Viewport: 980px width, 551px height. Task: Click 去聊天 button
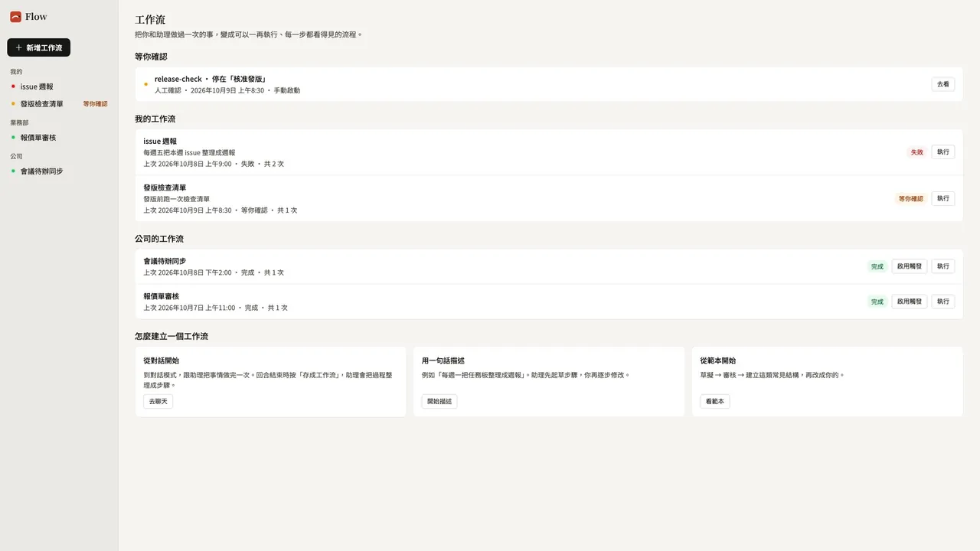(x=158, y=401)
